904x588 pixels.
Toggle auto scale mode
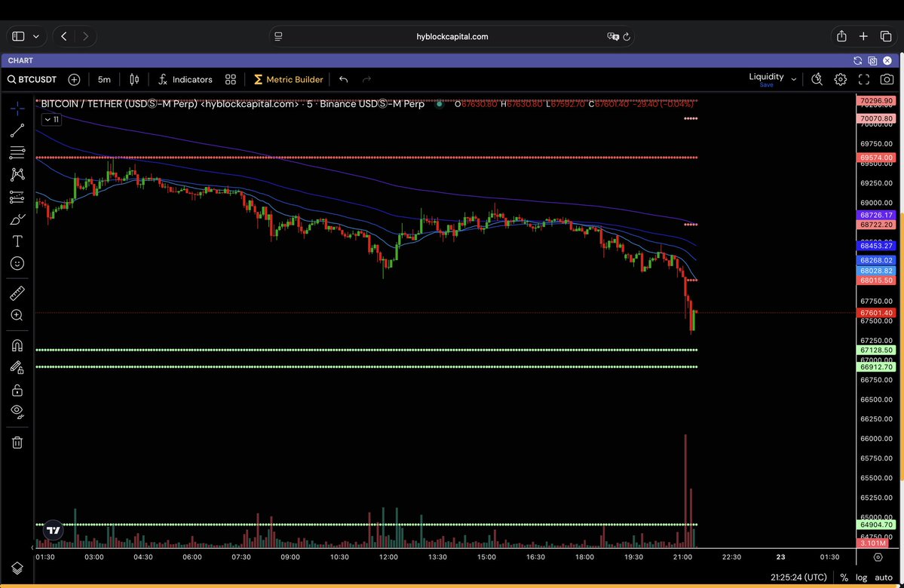tap(883, 577)
